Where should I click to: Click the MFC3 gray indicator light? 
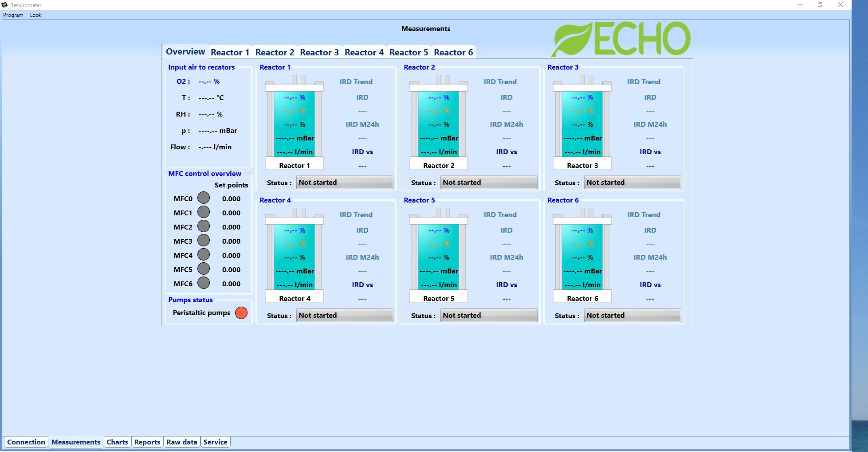click(x=204, y=241)
